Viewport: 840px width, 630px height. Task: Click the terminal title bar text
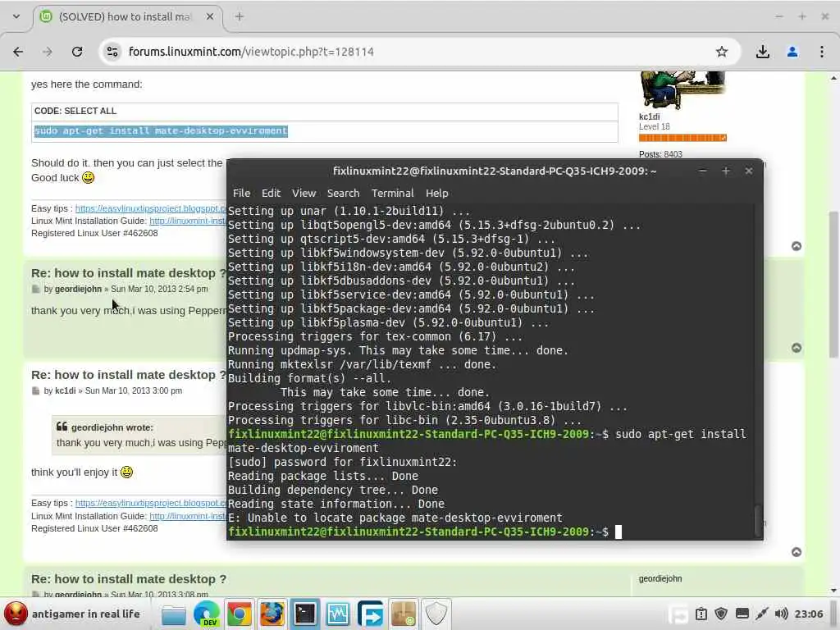tap(495, 171)
